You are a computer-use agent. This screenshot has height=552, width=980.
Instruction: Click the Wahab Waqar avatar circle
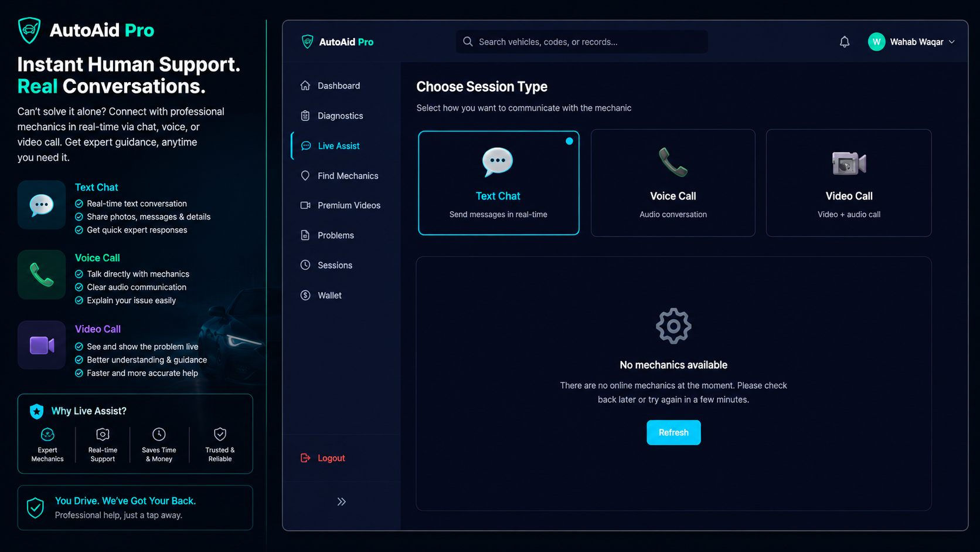pos(876,42)
